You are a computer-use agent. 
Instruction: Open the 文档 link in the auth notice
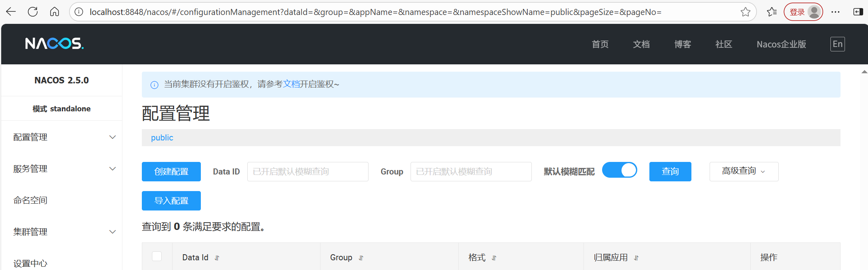click(291, 84)
